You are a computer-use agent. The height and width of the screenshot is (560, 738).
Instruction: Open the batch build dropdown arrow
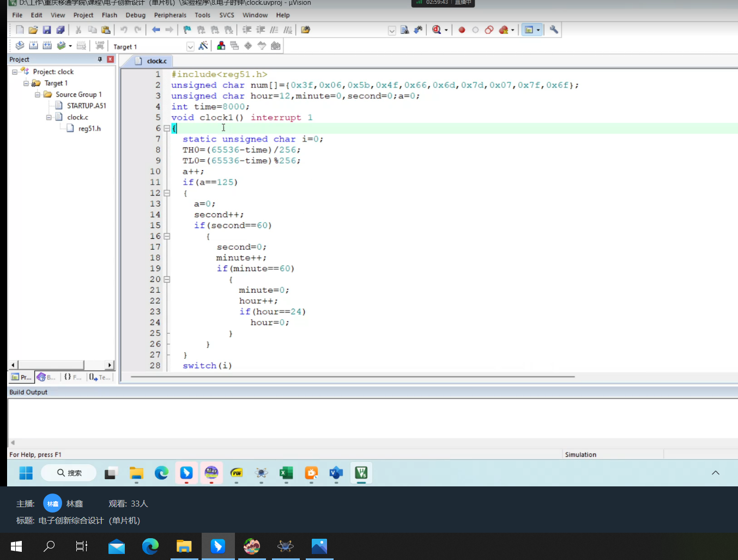70,46
